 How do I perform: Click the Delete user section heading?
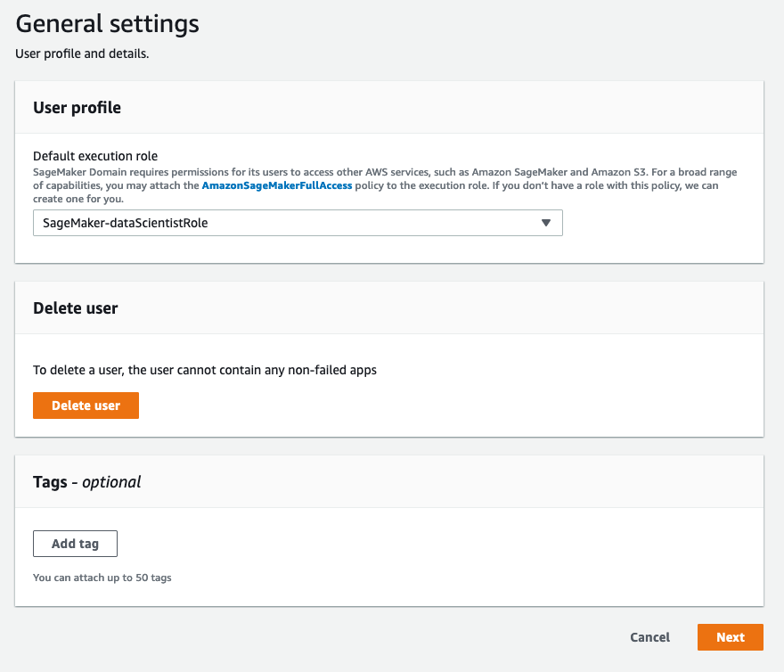(76, 308)
